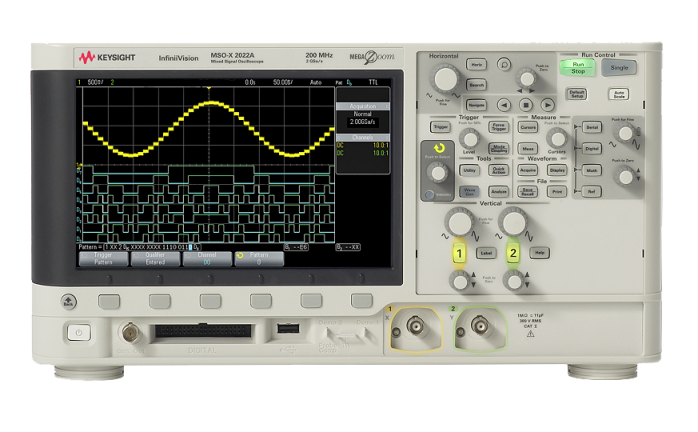Open the Trigger menu key
Screen dimensions: 698x432
pyautogui.click(x=440, y=127)
